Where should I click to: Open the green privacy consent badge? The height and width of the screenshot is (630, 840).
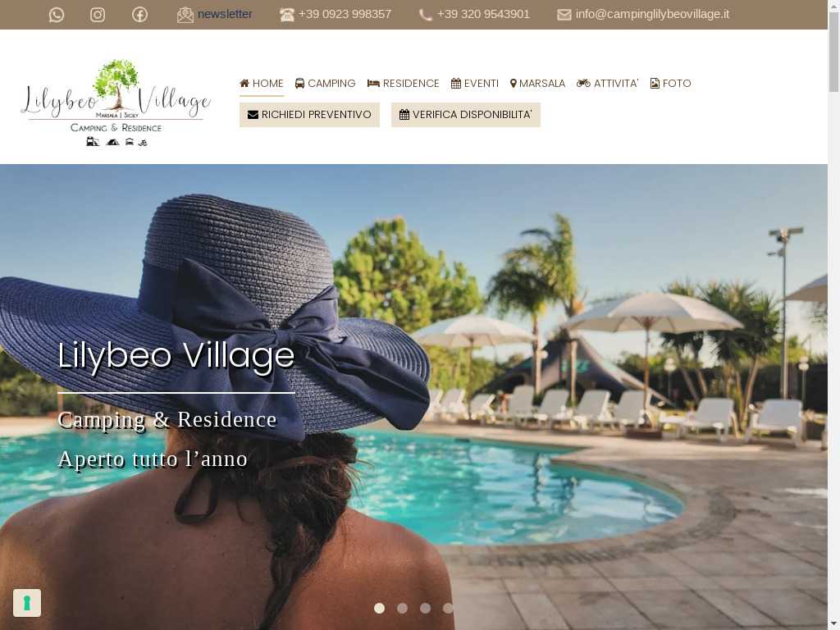pyautogui.click(x=27, y=603)
